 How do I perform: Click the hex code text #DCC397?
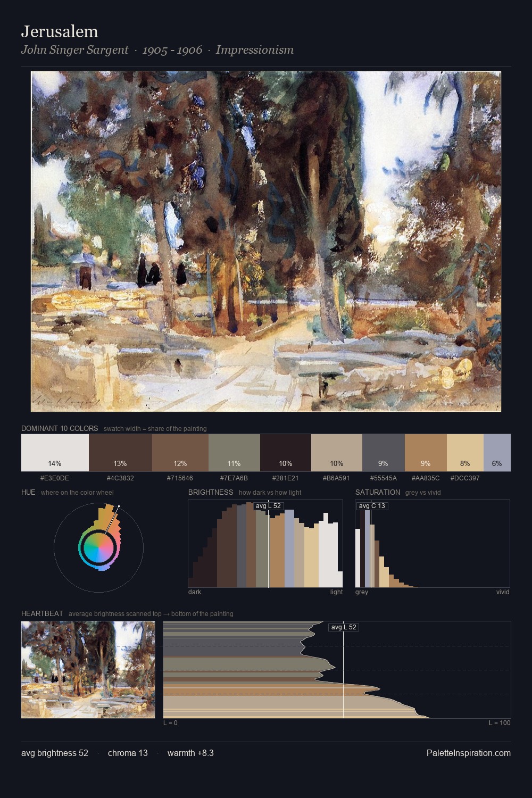tap(465, 478)
